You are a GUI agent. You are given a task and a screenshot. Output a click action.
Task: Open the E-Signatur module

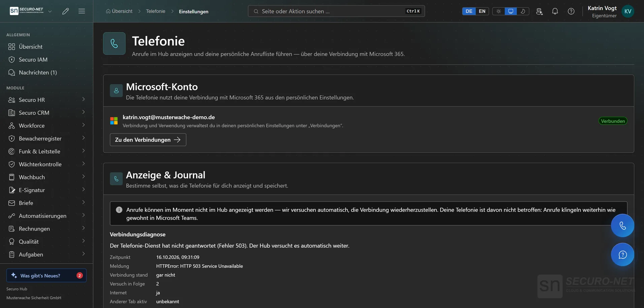click(46, 190)
